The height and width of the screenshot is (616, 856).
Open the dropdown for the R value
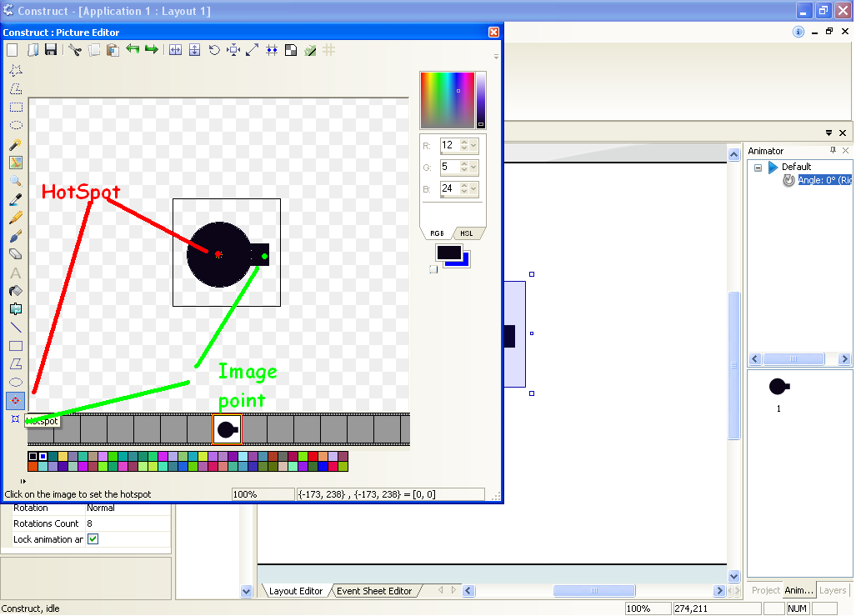473,146
